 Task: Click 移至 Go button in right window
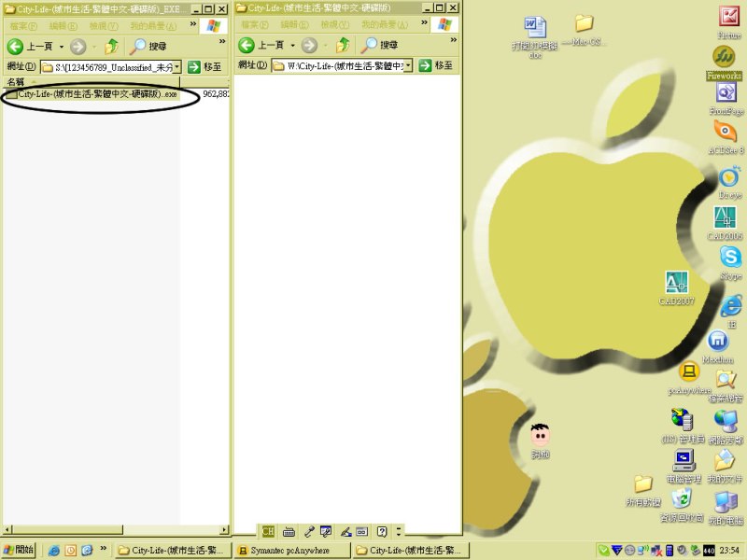click(435, 65)
